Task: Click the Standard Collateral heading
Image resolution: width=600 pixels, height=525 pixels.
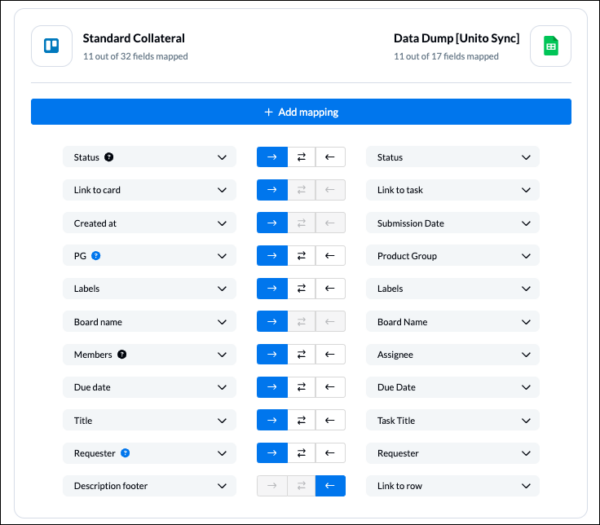Action: (x=134, y=38)
